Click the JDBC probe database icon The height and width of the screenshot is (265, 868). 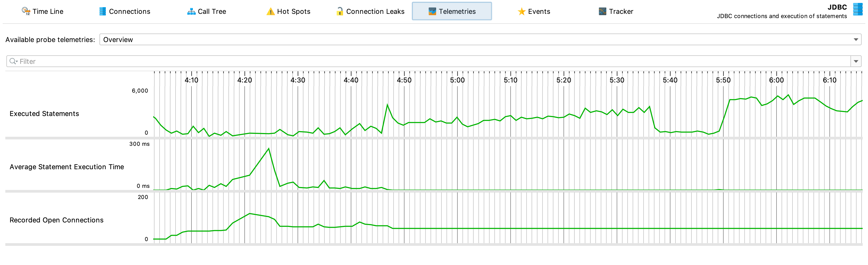tap(857, 9)
